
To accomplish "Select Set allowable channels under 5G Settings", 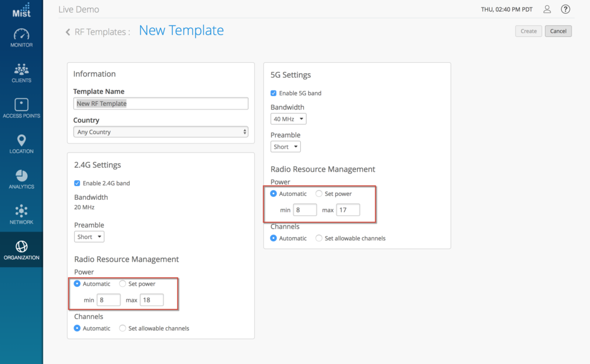I will coord(319,238).
